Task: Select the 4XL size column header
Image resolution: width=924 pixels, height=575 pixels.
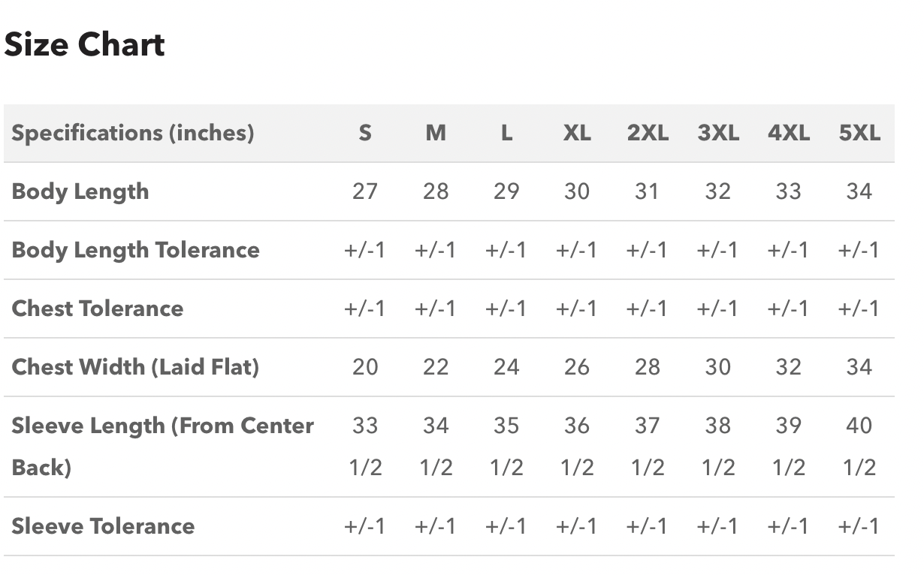Action: [x=789, y=133]
